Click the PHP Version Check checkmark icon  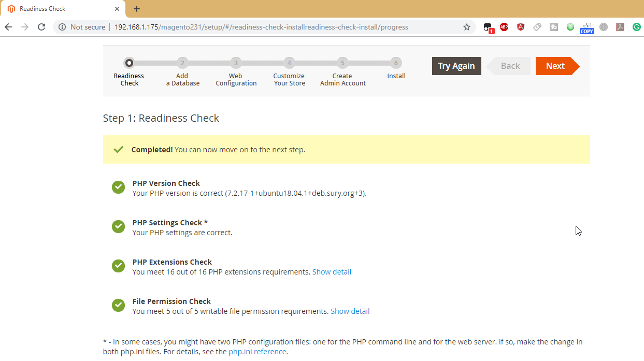coord(118,187)
